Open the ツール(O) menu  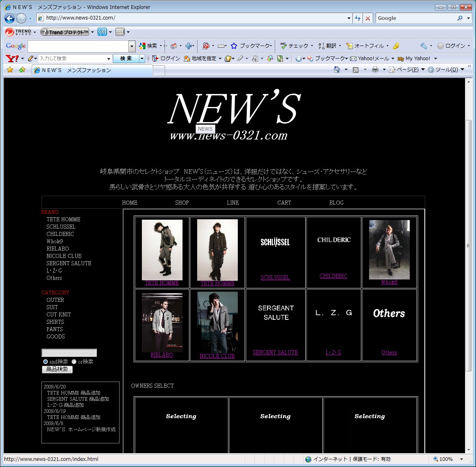pyautogui.click(x=446, y=70)
